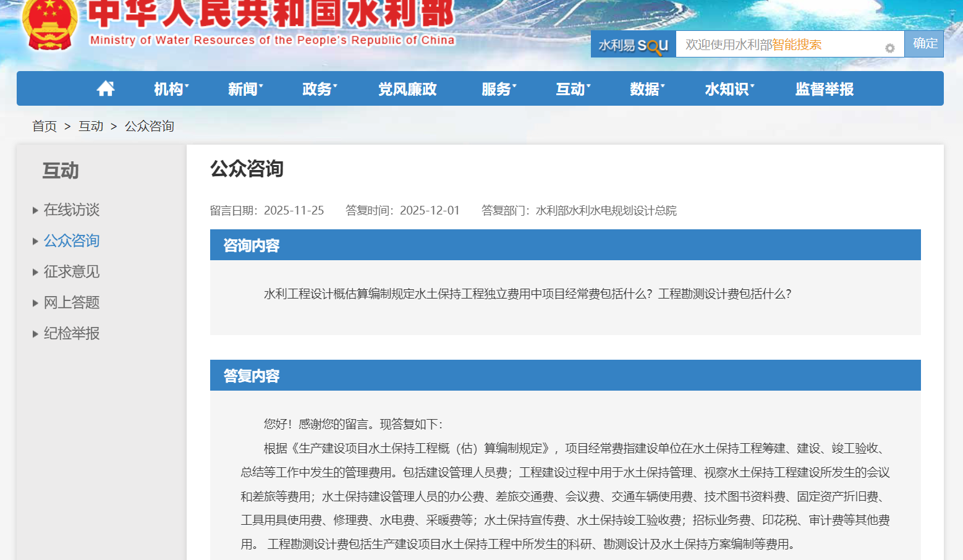The height and width of the screenshot is (560, 963).
Task: Open the 水知识 navigation dropdown
Action: tap(729, 89)
